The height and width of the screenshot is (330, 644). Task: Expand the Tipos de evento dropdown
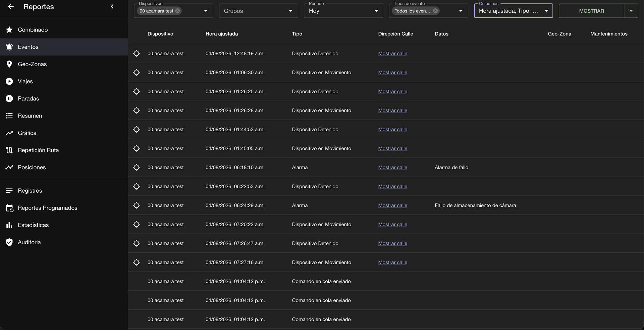[x=461, y=11]
